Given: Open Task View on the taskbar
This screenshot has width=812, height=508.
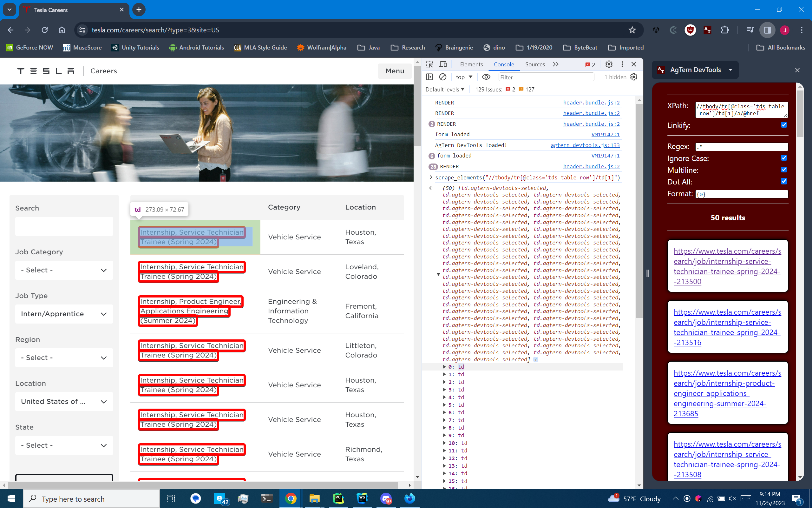Looking at the screenshot, I should click(171, 498).
